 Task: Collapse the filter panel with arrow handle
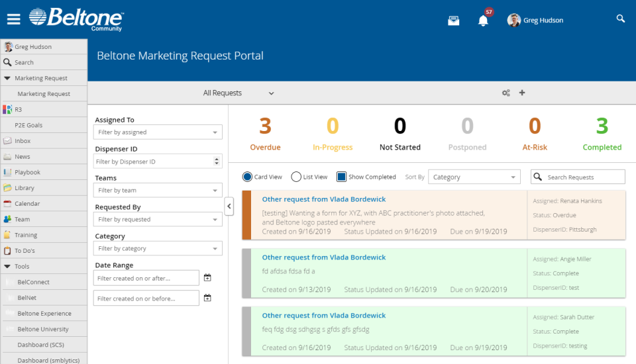coord(229,206)
